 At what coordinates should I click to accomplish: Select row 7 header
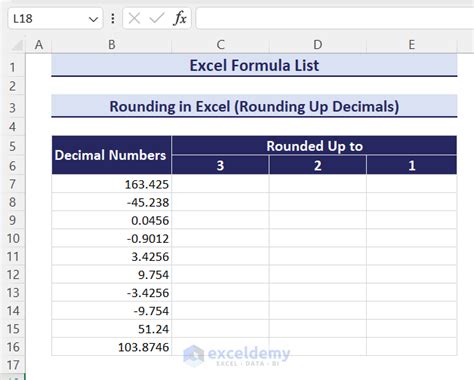13,184
